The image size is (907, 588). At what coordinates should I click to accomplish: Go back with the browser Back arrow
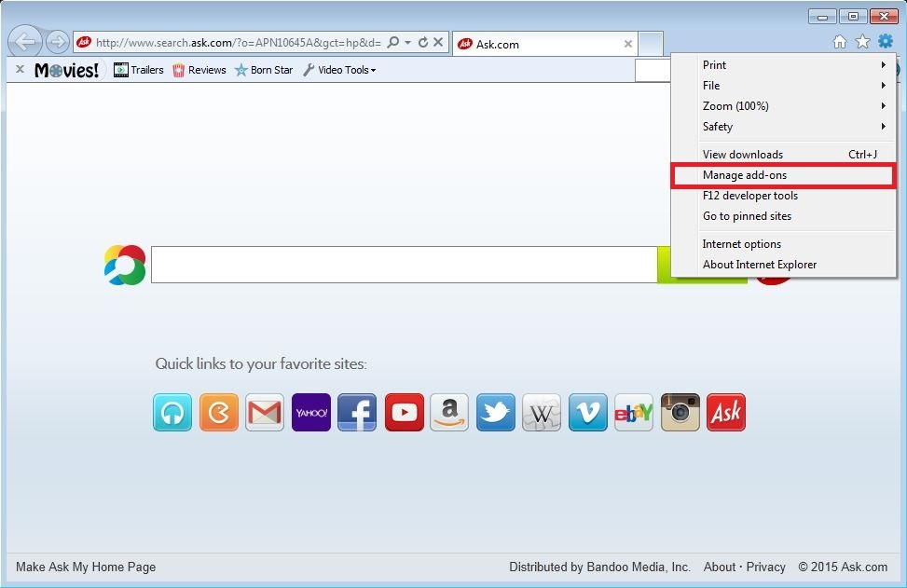coord(25,42)
